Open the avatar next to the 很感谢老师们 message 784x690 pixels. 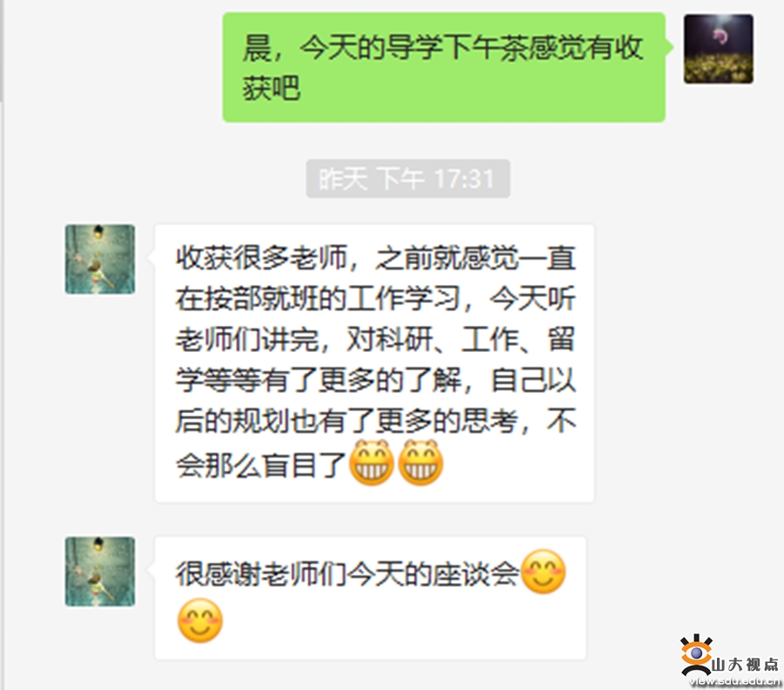[100, 572]
